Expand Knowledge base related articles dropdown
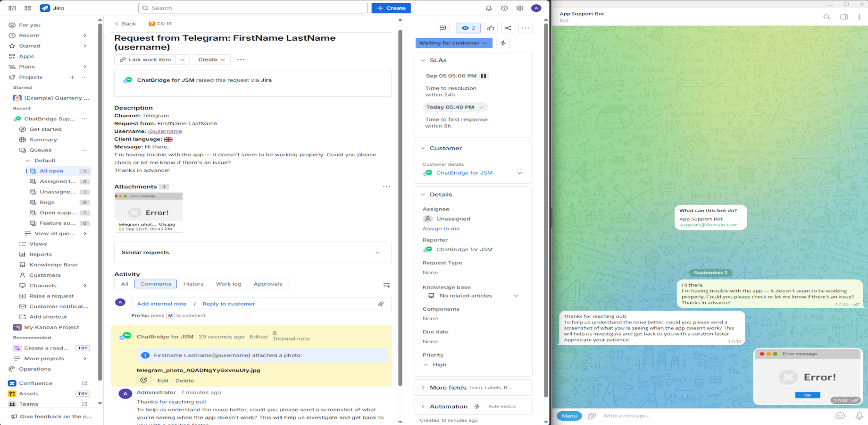This screenshot has height=425, width=868. [x=516, y=296]
